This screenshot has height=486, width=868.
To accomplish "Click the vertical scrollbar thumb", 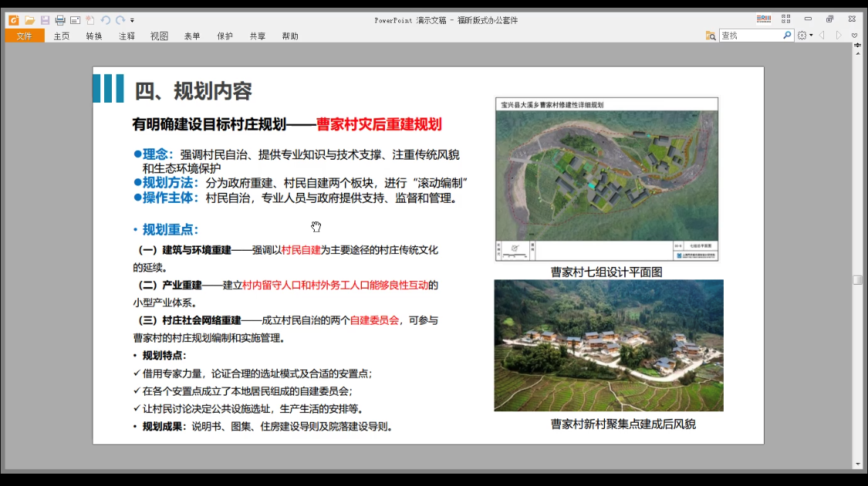I will (x=857, y=280).
